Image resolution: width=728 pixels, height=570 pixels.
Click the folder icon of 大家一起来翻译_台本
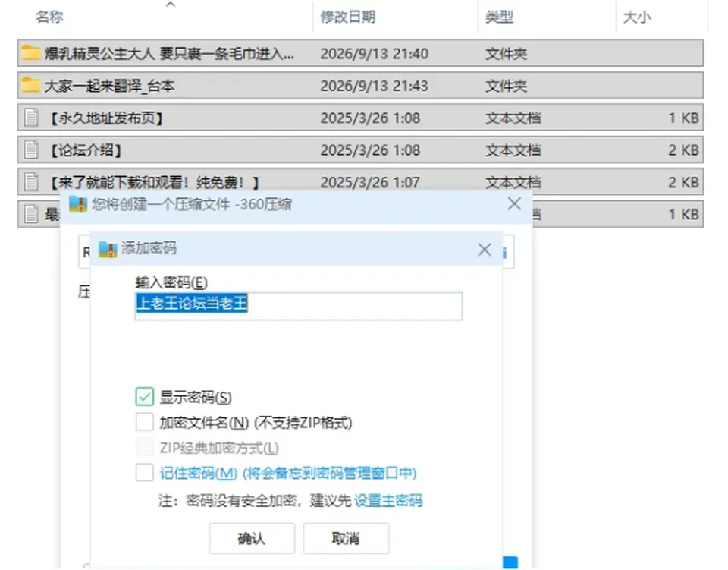coord(30,85)
